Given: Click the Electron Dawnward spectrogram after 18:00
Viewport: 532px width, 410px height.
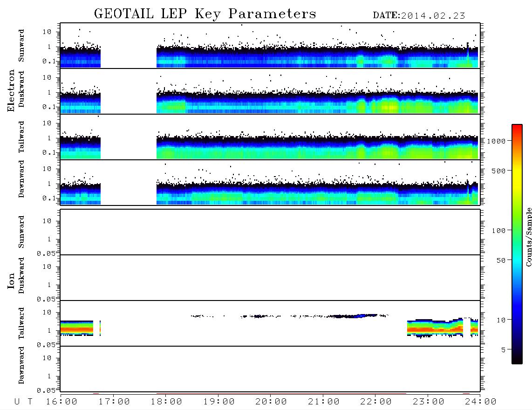Looking at the screenshot, I should click(x=317, y=194).
